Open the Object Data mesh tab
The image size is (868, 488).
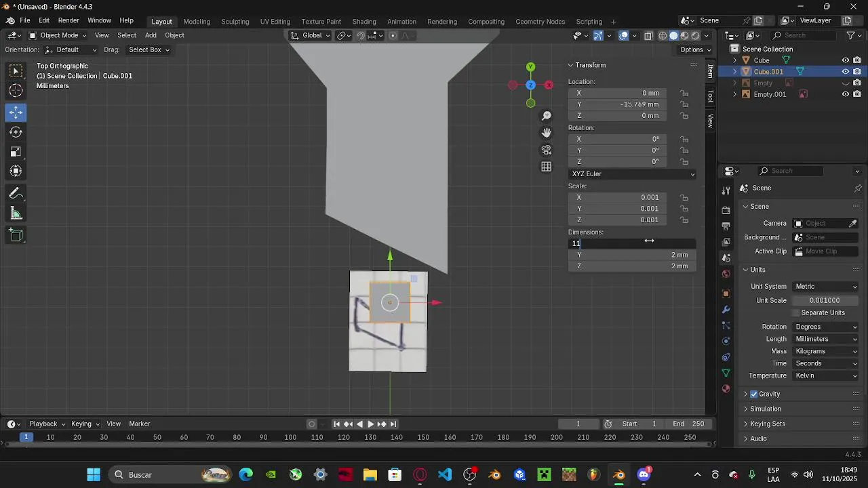click(726, 373)
